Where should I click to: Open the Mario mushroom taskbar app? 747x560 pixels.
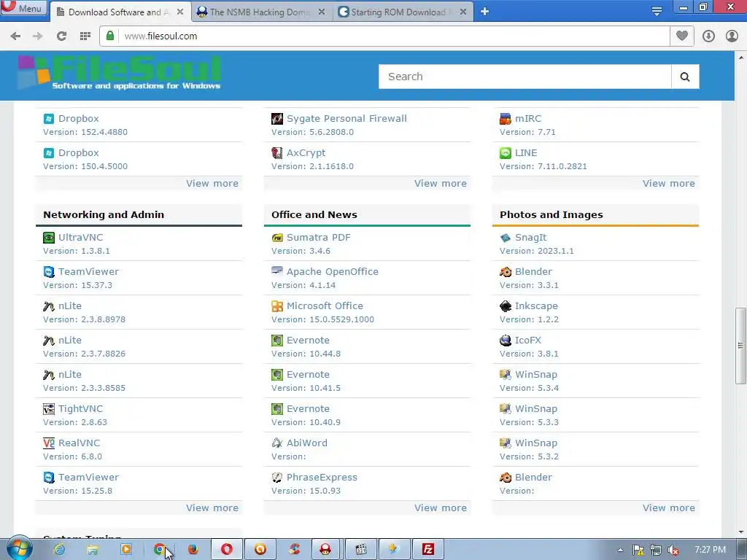click(327, 550)
